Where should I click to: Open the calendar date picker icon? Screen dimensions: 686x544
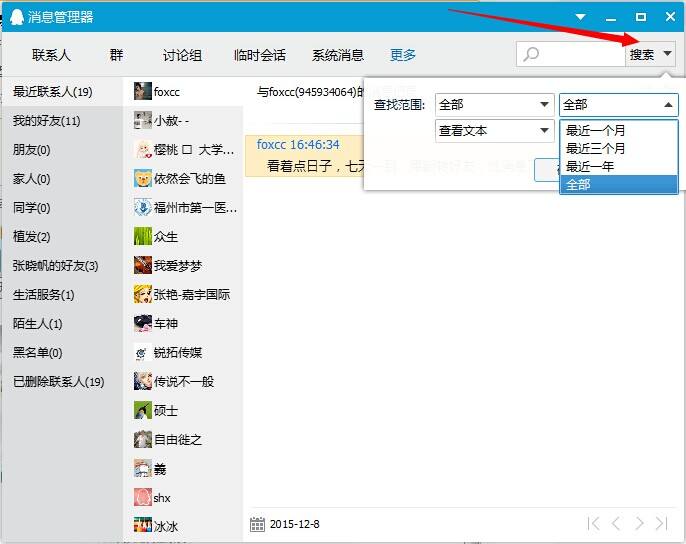point(257,524)
